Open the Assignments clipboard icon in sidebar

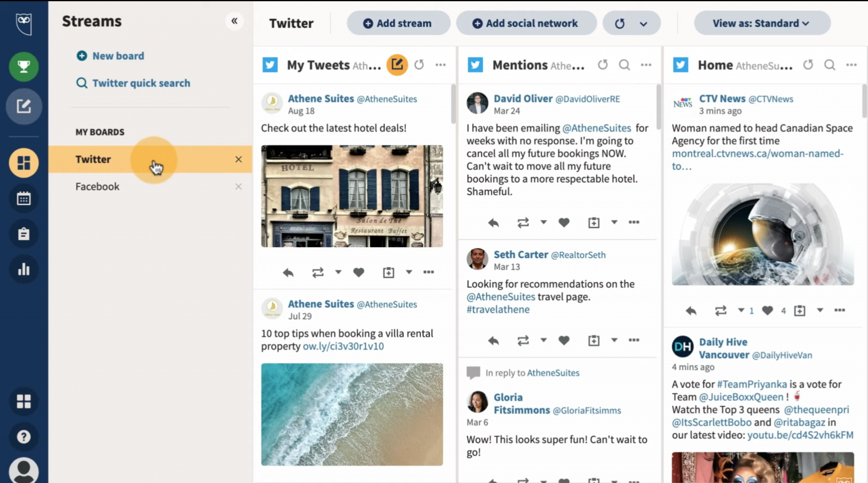(x=24, y=234)
